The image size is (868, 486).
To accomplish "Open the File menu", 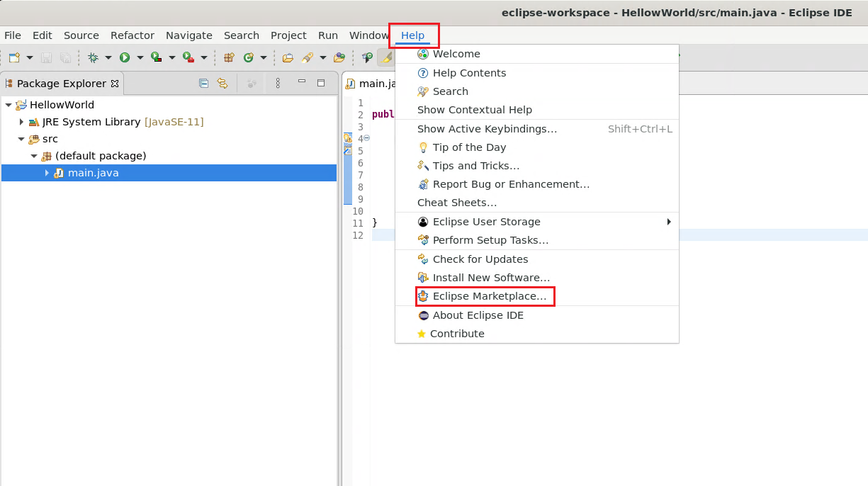I will coord(13,35).
